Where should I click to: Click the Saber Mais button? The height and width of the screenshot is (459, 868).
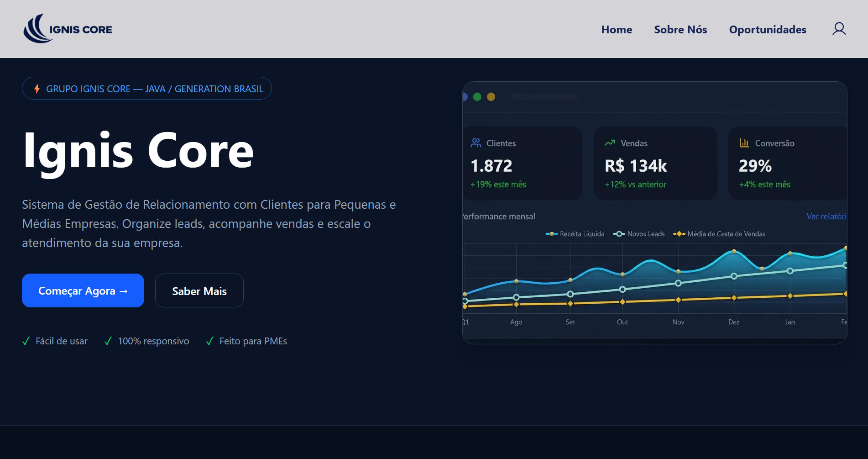199,290
